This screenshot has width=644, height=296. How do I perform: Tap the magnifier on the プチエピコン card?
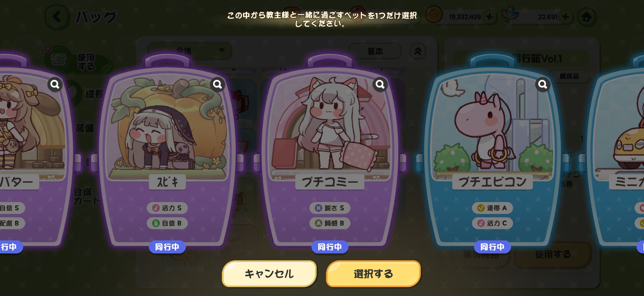pos(543,84)
